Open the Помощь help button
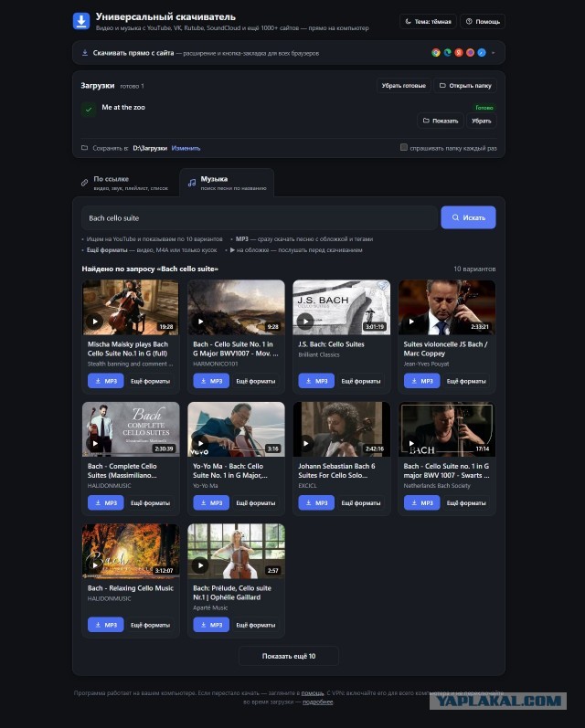Image resolution: width=585 pixels, height=728 pixels. point(483,21)
